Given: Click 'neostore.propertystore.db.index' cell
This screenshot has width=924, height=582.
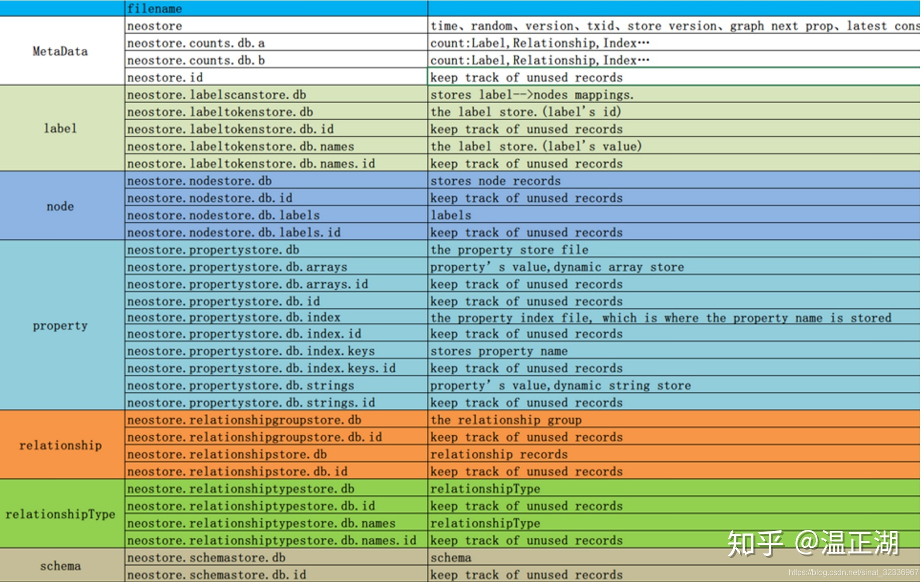Looking at the screenshot, I should pos(276,317).
